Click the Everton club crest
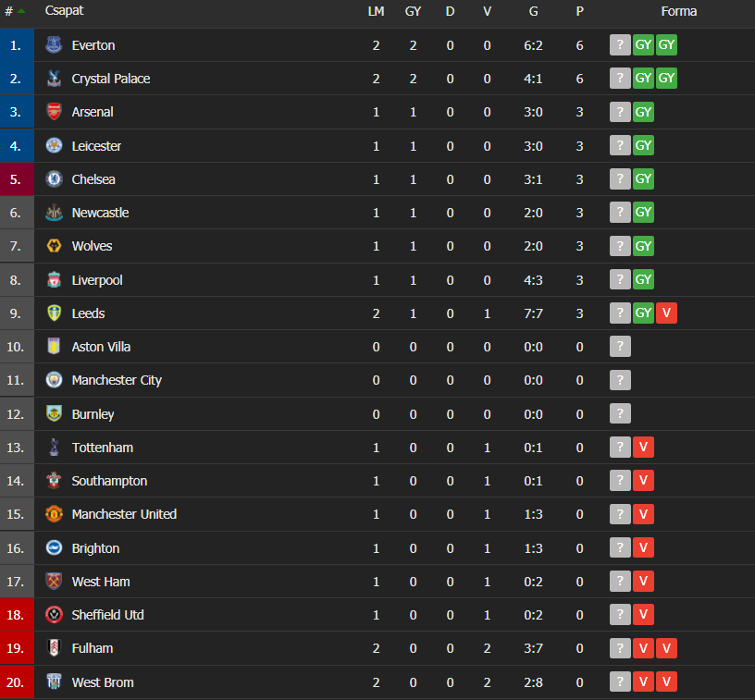This screenshot has width=755, height=700. click(x=54, y=44)
